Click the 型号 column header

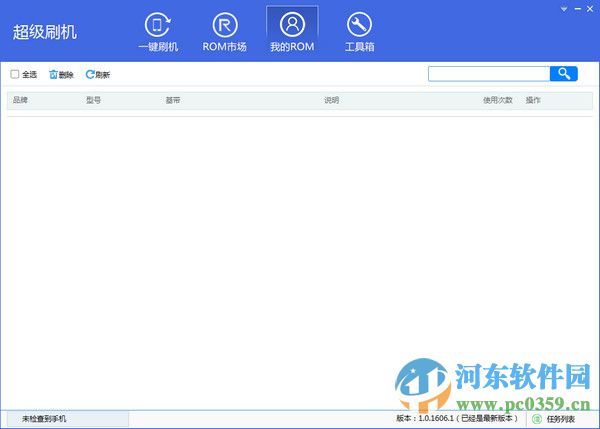[x=93, y=100]
